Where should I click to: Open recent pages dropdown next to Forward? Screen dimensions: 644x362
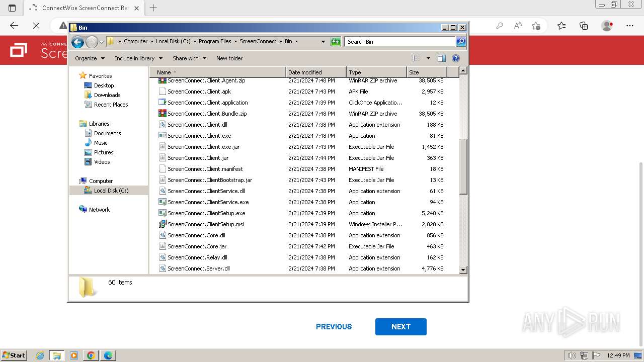click(102, 42)
